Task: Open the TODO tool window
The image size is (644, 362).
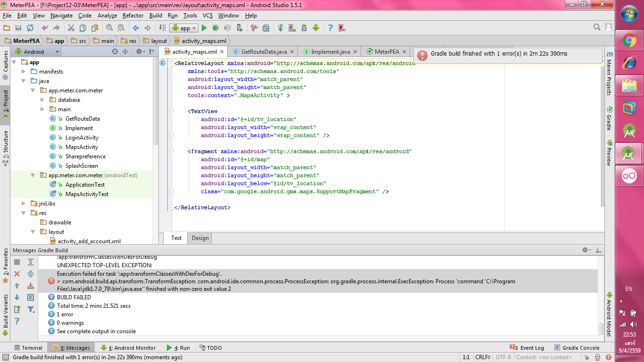Action: 210,348
